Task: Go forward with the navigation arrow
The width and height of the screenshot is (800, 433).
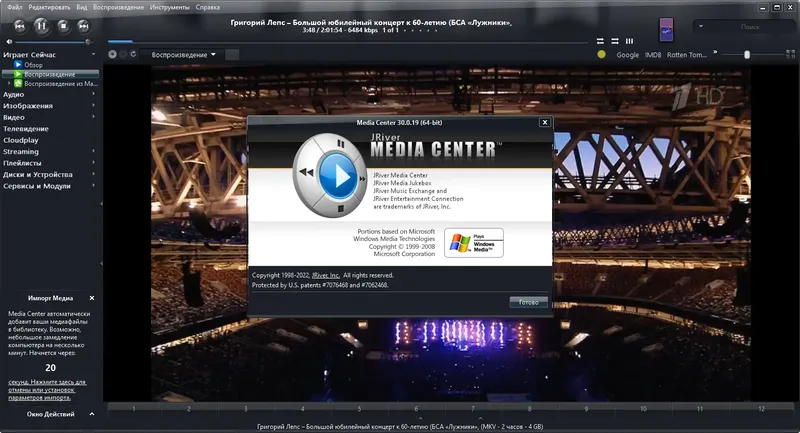Action: click(123, 54)
